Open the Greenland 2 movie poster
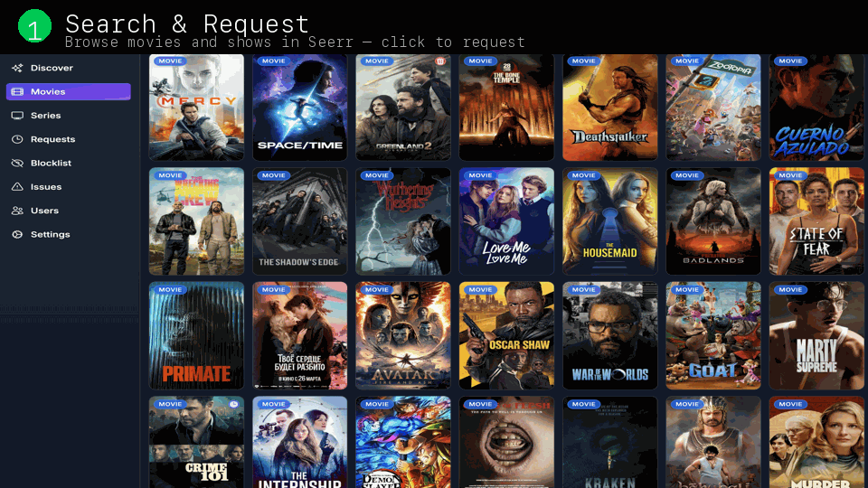This screenshot has height=488, width=868. [x=403, y=108]
